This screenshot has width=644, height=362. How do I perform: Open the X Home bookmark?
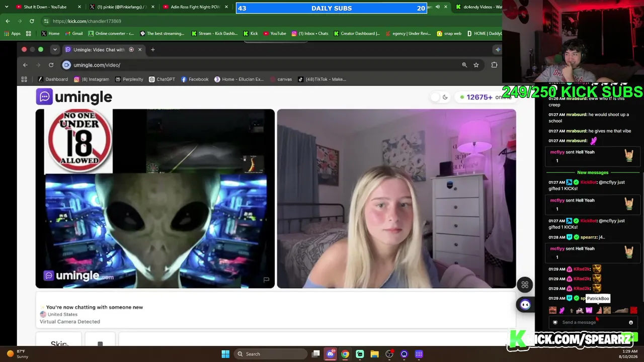[50, 34]
